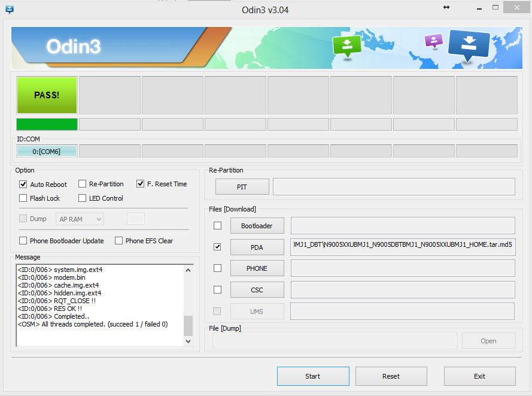Check Phone Bootloader Update option
The image size is (532, 396).
(23, 240)
